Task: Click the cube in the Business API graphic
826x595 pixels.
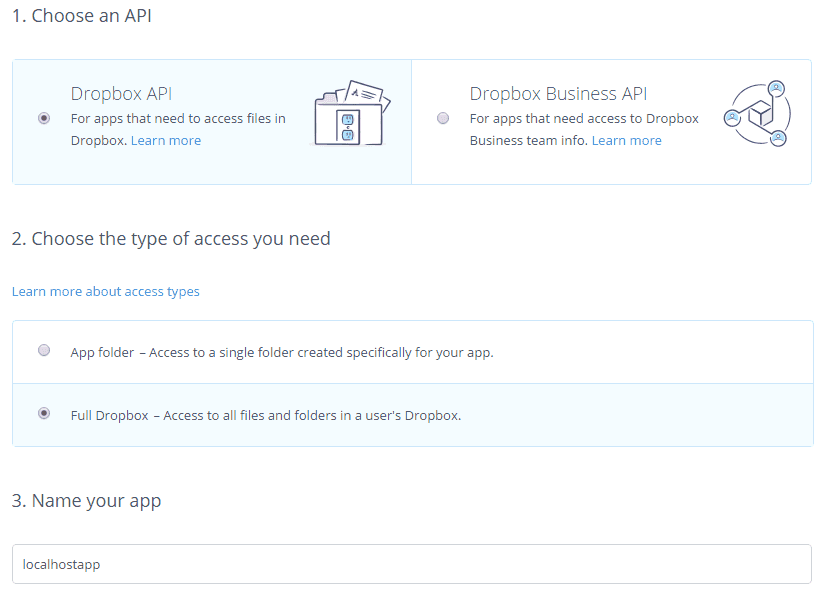Action: pyautogui.click(x=759, y=112)
